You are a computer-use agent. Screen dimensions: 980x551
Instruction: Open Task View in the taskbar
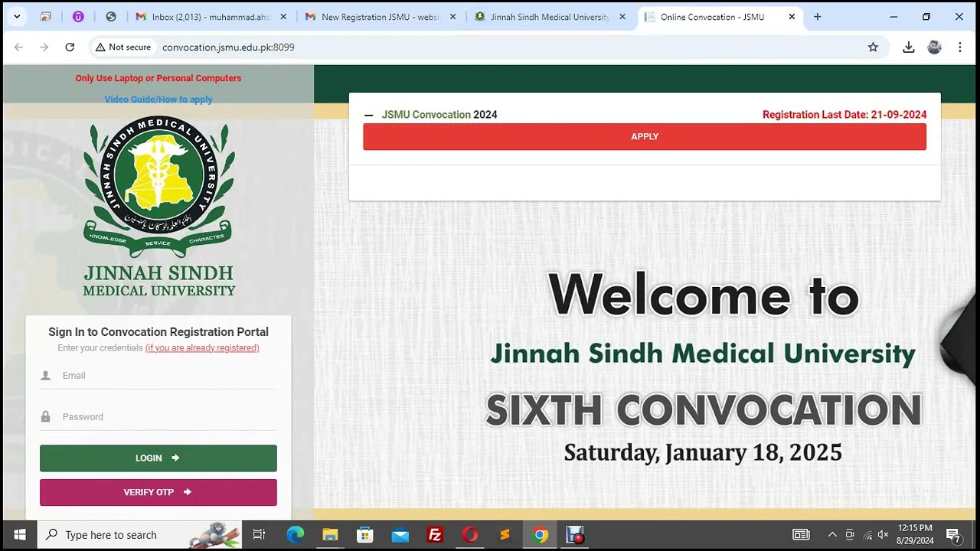click(x=259, y=535)
